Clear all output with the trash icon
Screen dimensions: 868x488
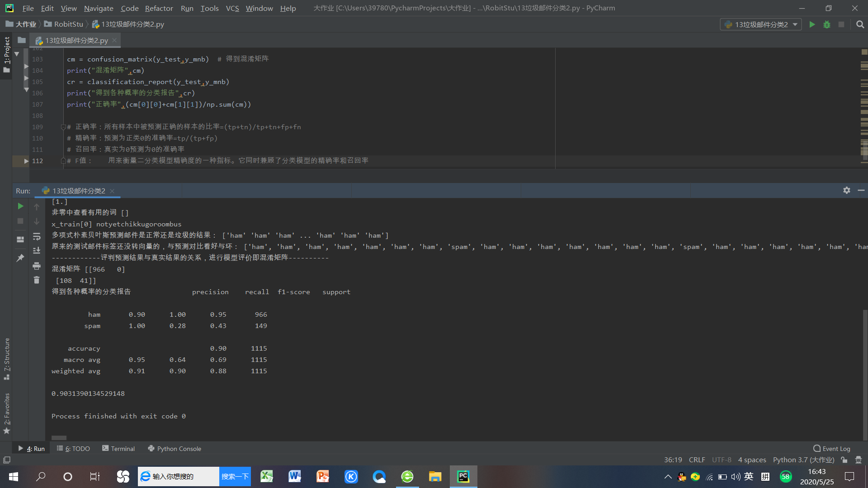pos(37,280)
